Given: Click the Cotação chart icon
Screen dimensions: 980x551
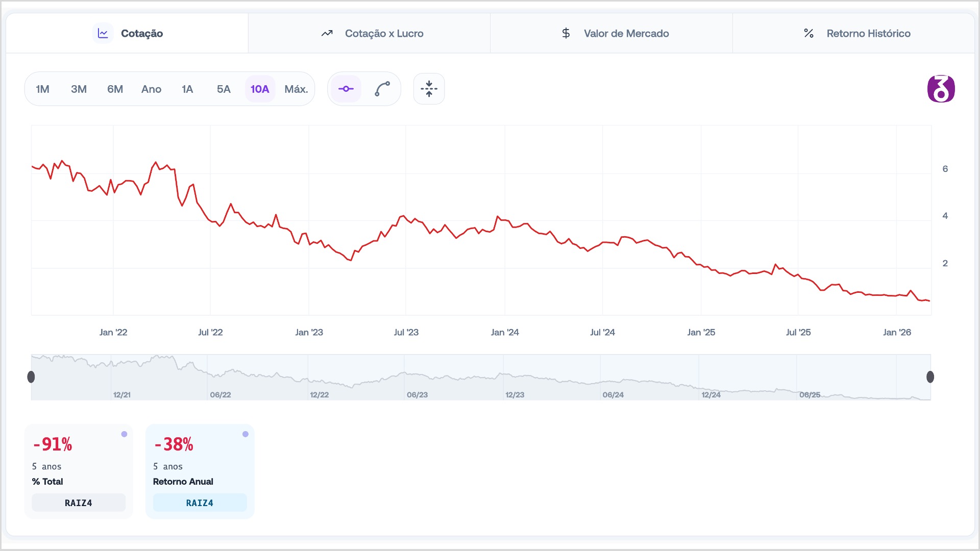Looking at the screenshot, I should (103, 33).
